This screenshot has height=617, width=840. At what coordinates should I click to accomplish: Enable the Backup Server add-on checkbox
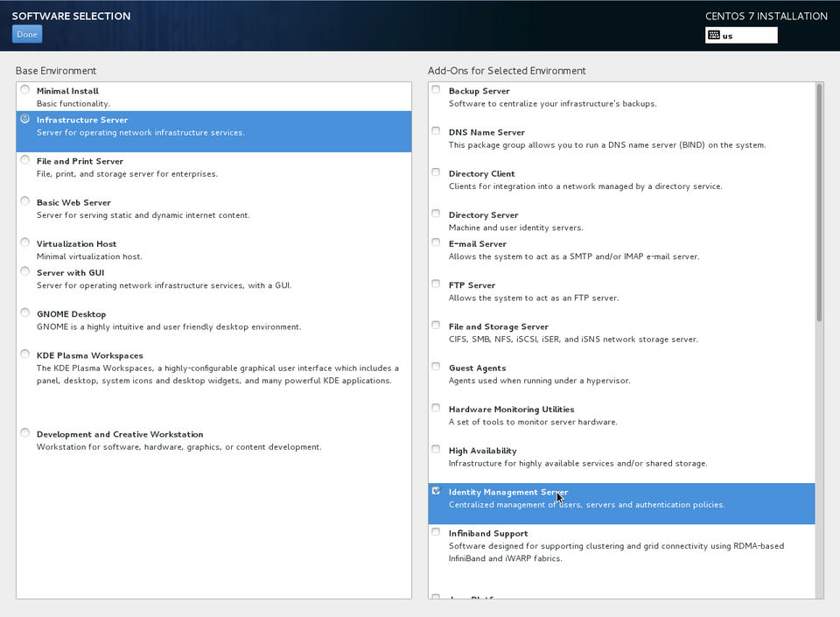(x=436, y=90)
